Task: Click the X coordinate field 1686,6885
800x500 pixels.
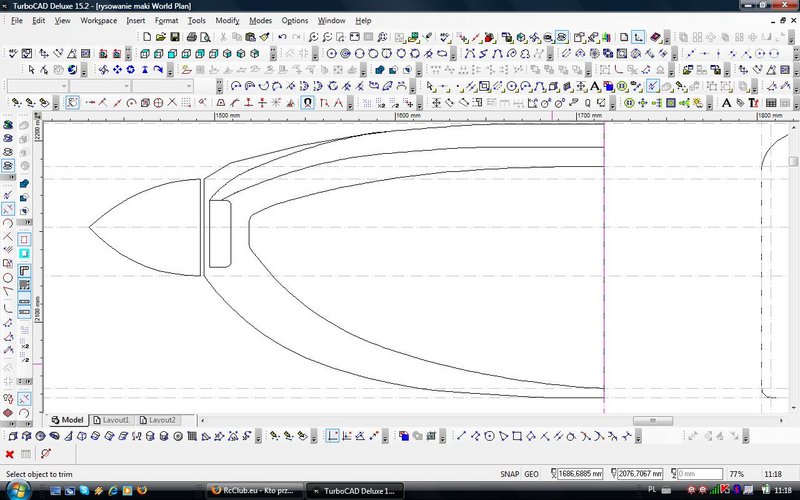Action: pyautogui.click(x=580, y=474)
